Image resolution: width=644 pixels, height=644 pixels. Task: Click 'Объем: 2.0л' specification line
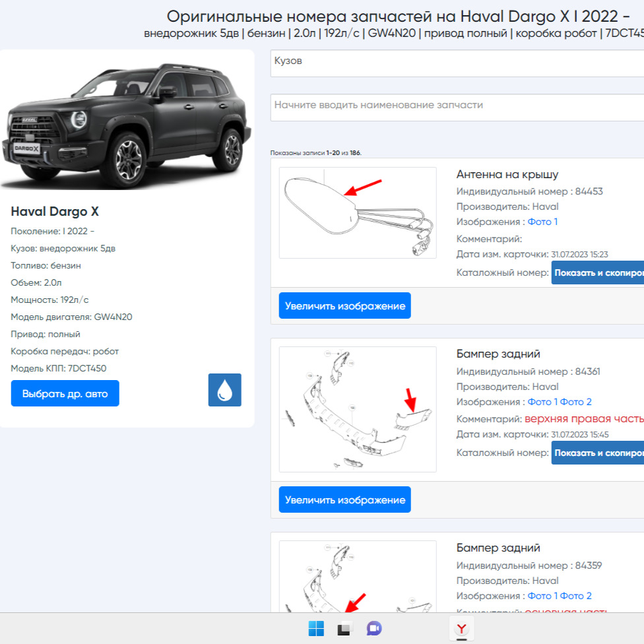(36, 282)
